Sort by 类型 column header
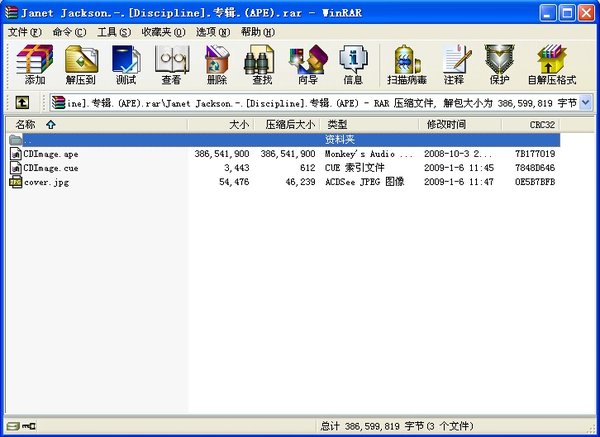Image resolution: width=600 pixels, height=437 pixels. coord(369,124)
